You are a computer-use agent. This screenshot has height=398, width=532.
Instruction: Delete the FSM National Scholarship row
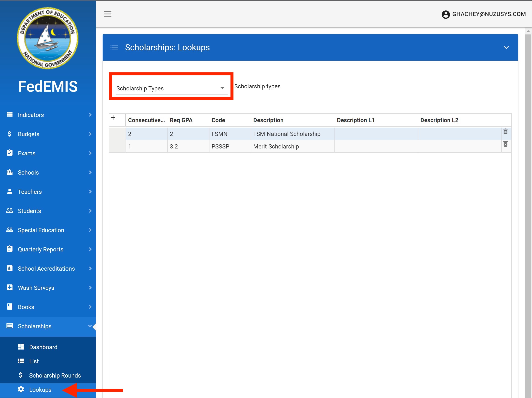tap(505, 132)
